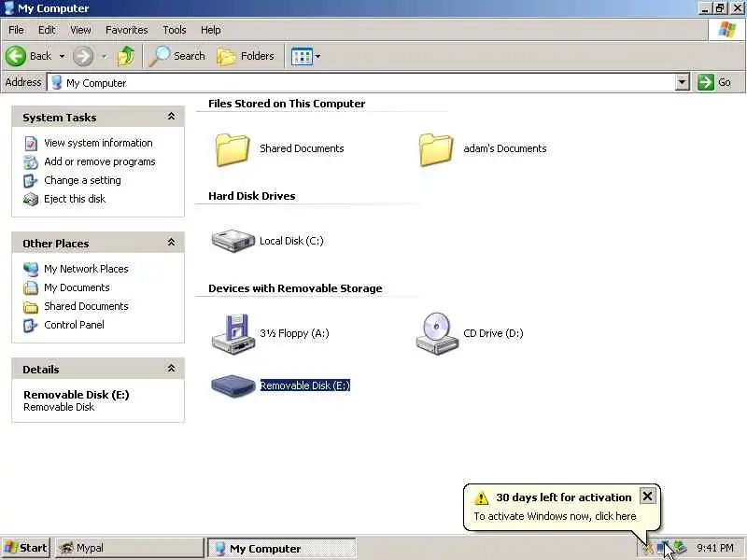This screenshot has height=560, width=747.
Task: Click Add or remove programs link
Action: (x=100, y=161)
